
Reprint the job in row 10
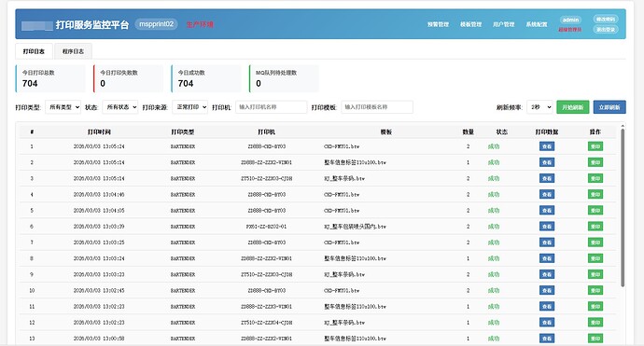[x=595, y=291]
